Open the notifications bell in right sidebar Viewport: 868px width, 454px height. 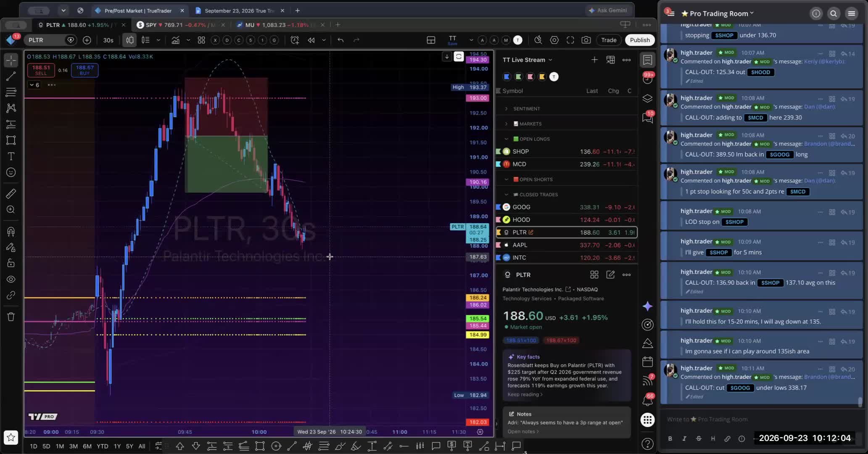tap(647, 400)
